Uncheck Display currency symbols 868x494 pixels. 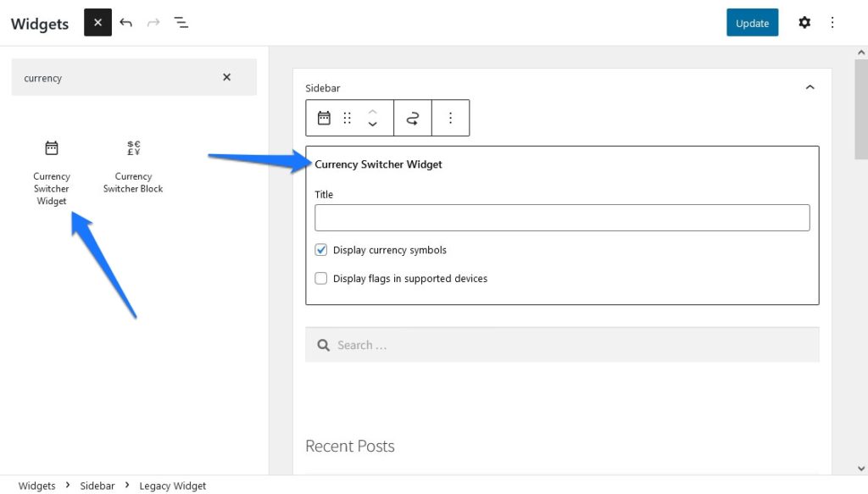click(x=321, y=250)
